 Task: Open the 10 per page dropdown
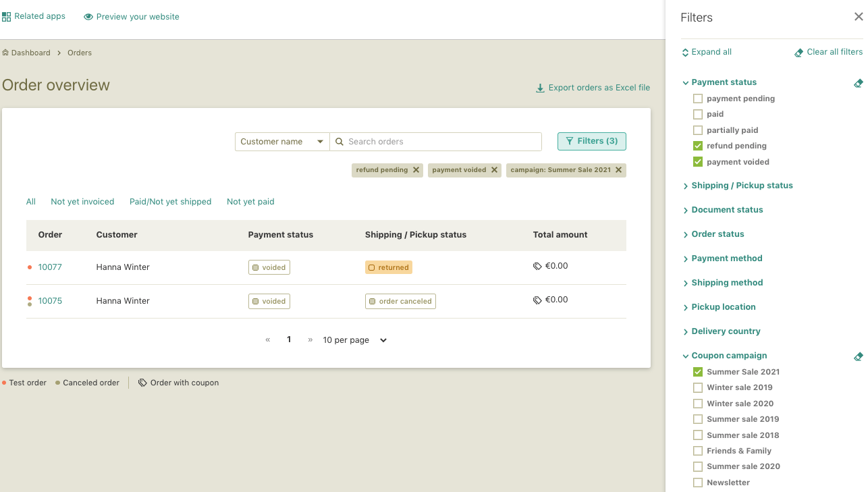(x=355, y=340)
